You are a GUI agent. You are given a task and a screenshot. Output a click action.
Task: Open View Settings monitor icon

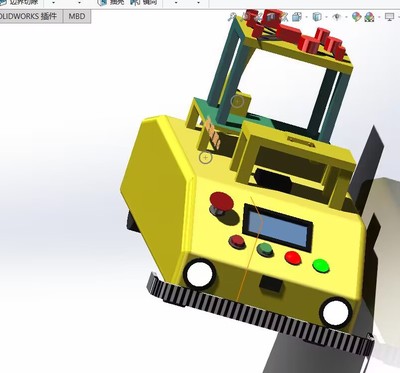coord(389,17)
